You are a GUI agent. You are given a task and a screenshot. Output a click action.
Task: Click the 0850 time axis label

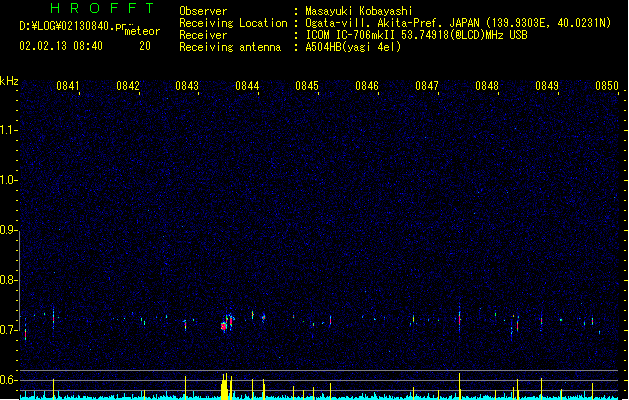[x=607, y=85]
